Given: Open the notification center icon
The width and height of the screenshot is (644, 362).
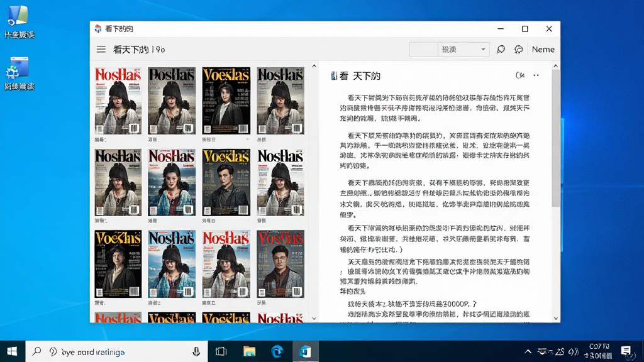Looking at the screenshot, I should tap(626, 351).
